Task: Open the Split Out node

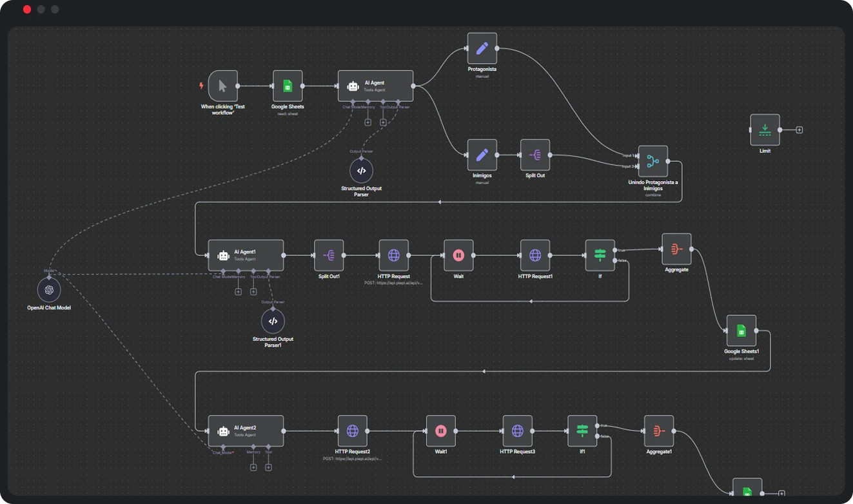Action: pyautogui.click(x=535, y=155)
